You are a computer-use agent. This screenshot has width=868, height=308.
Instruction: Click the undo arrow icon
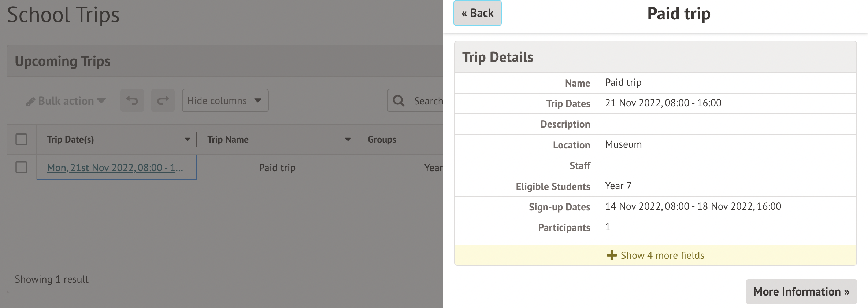point(132,100)
